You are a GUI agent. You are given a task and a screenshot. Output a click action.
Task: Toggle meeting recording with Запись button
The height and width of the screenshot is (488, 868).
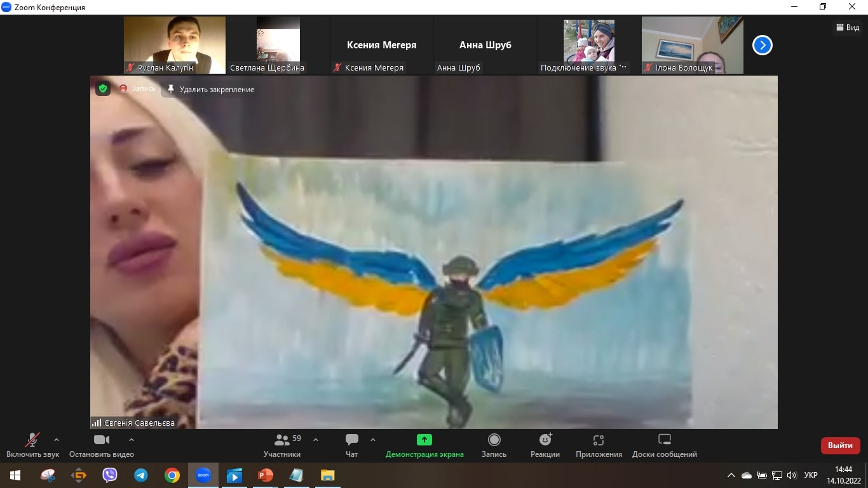[x=494, y=445]
